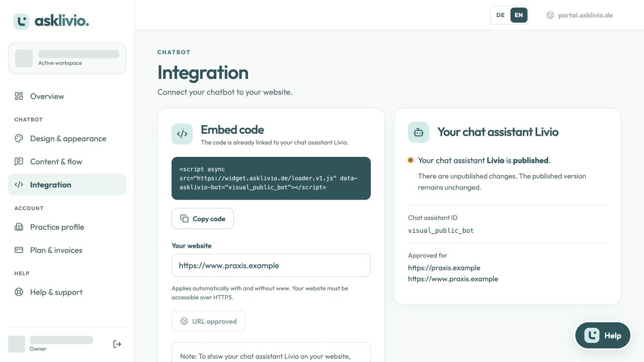Switch language to DE
Image resolution: width=644 pixels, height=362 pixels.
pos(500,15)
